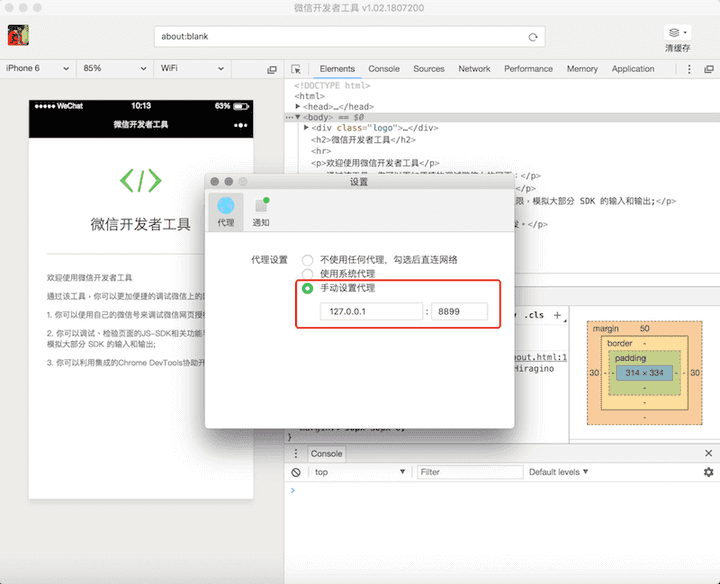The height and width of the screenshot is (584, 720).
Task: Click the console Filter input
Action: [x=470, y=472]
